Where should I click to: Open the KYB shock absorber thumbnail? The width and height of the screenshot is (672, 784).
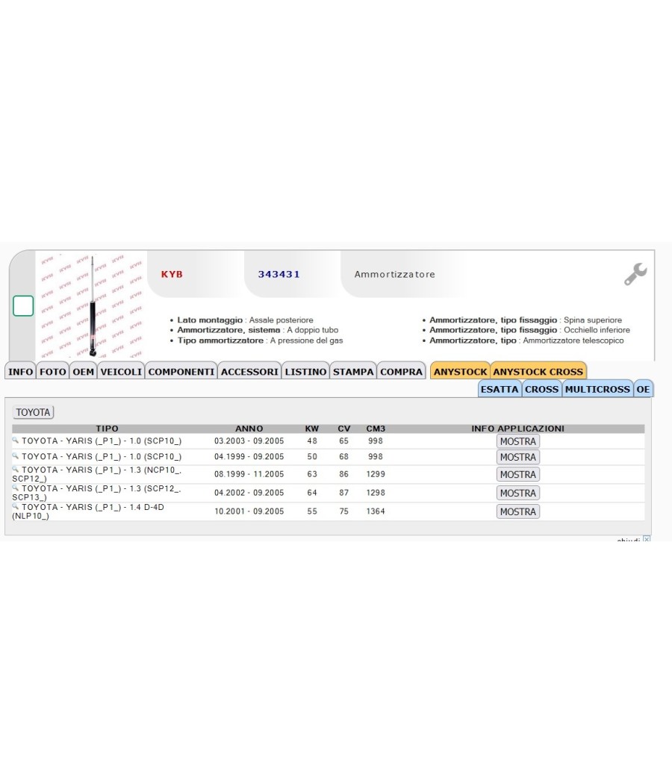92,305
